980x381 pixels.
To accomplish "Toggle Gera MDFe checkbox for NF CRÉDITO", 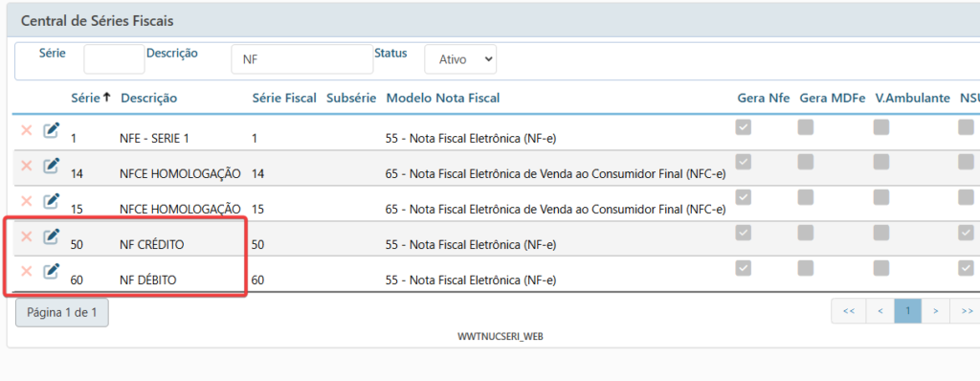I will (806, 233).
